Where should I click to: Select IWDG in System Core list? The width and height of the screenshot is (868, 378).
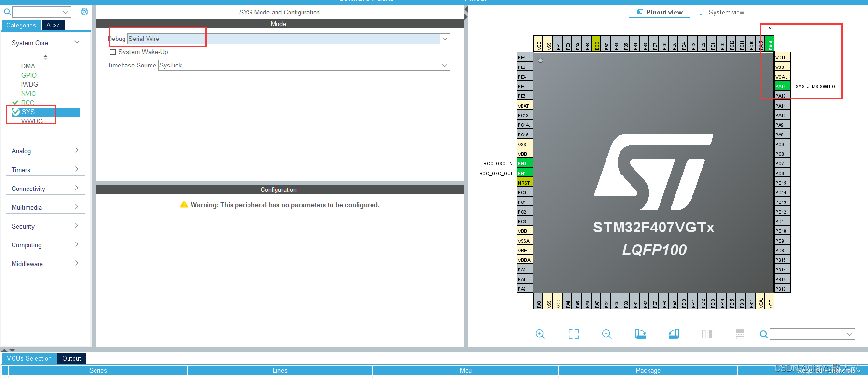29,84
